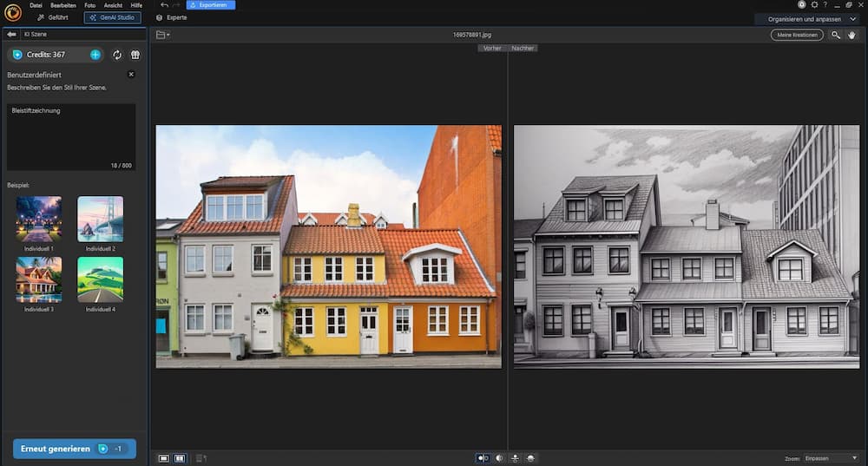This screenshot has height=466, width=868.
Task: Click the Credits: 367 text
Action: (46, 55)
